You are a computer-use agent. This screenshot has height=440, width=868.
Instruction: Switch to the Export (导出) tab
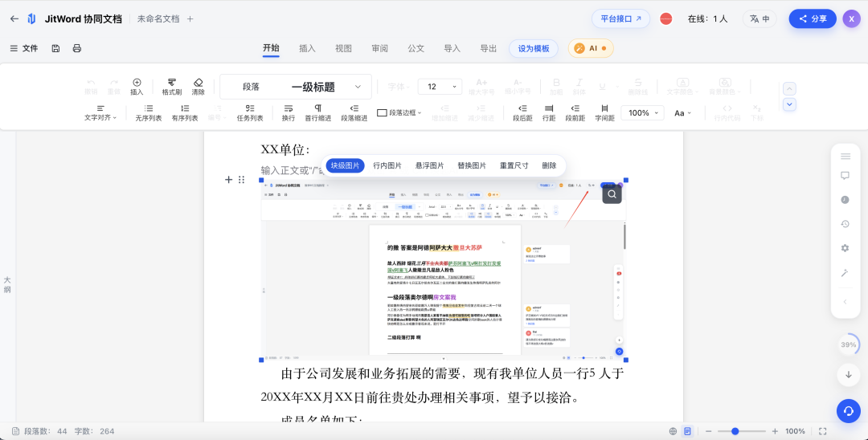(x=489, y=48)
